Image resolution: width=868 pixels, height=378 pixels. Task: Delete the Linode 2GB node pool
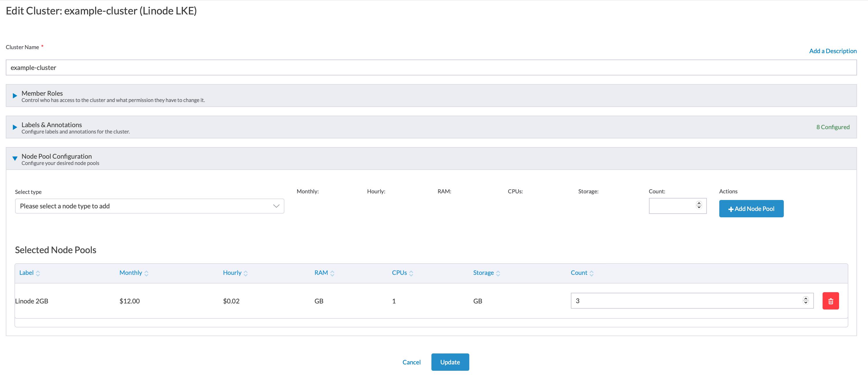pos(830,301)
